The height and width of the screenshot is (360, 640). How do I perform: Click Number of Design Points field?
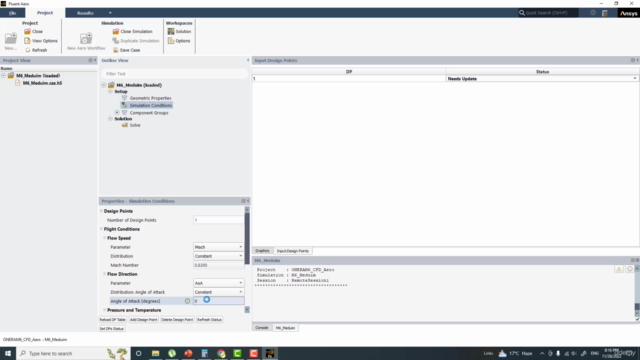218,220
